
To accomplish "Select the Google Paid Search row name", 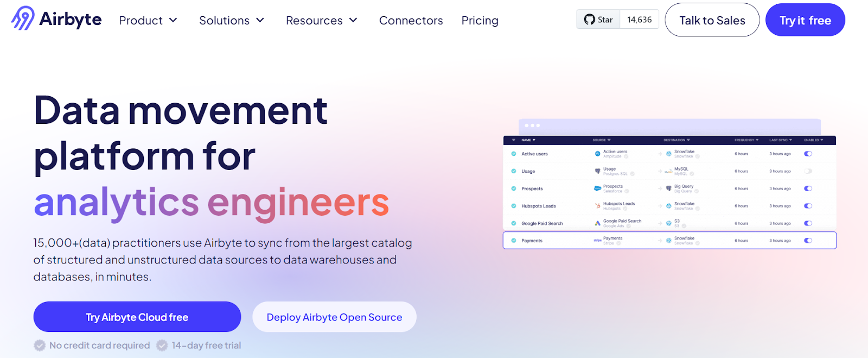I will coord(542,223).
